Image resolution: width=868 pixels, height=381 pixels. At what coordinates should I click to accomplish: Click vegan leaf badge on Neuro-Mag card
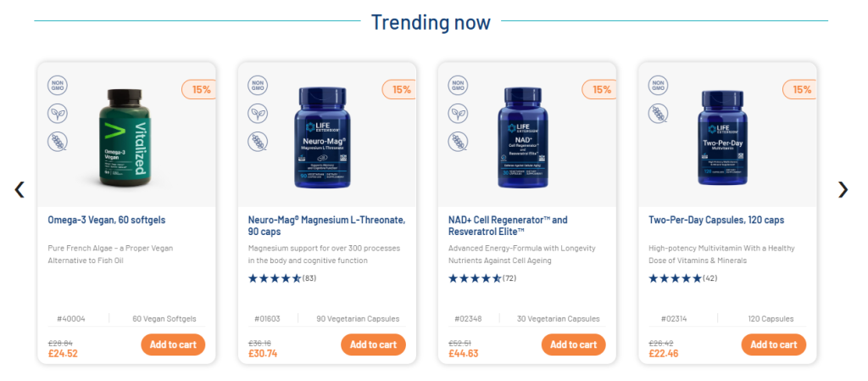click(258, 114)
